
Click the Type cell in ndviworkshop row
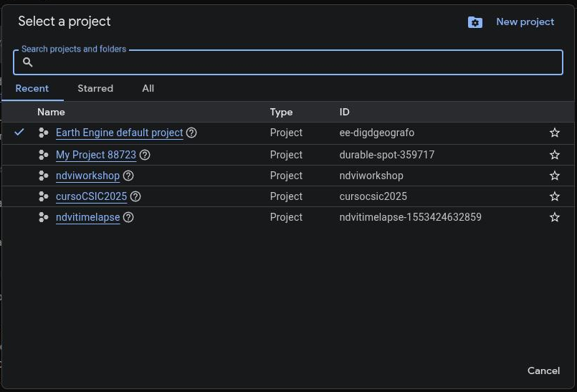[286, 176]
